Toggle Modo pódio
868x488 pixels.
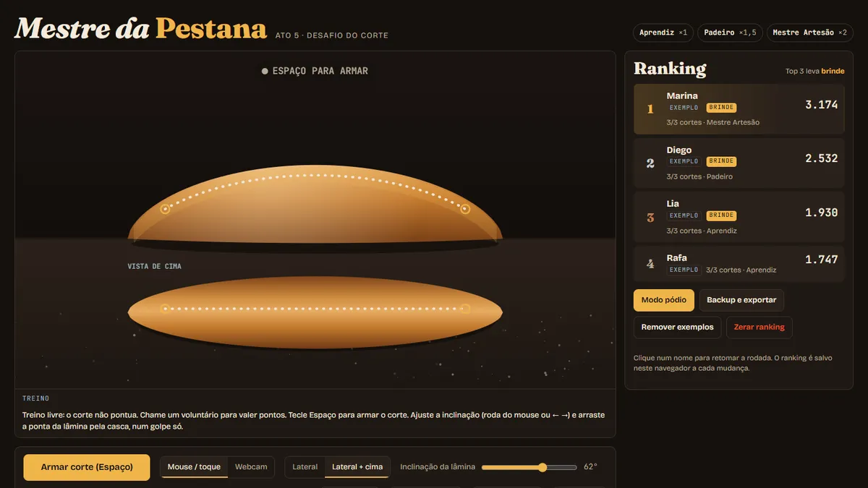(x=663, y=300)
